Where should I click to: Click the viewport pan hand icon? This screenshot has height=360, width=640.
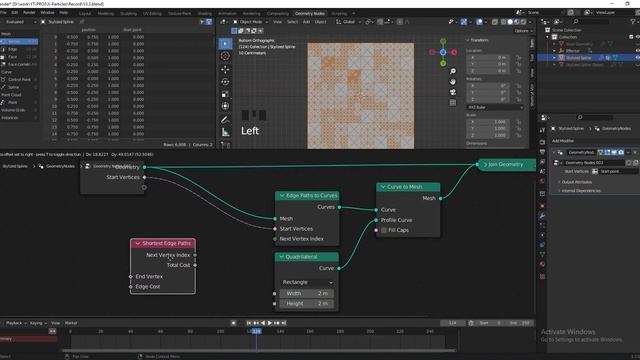[453, 82]
